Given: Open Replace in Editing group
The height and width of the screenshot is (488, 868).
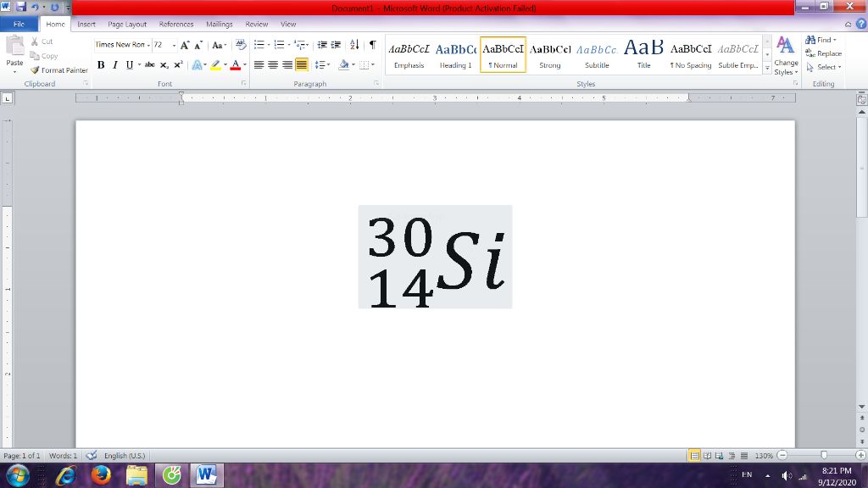Looking at the screenshot, I should tap(823, 53).
